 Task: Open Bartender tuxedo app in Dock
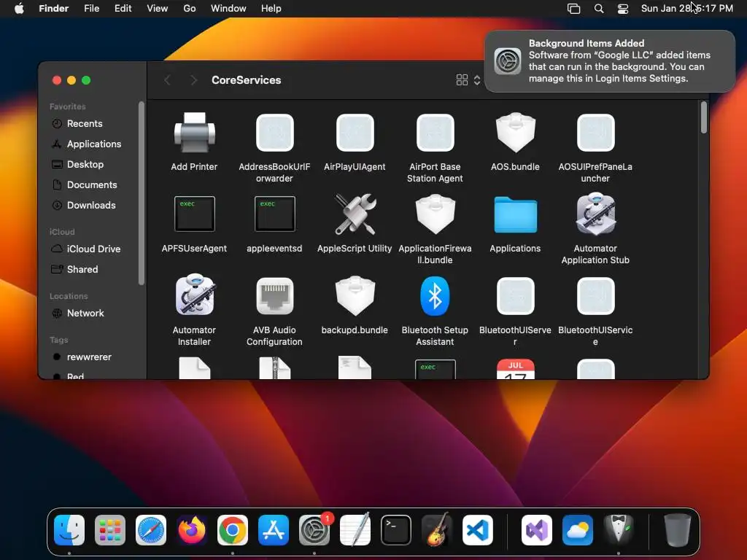coord(619,530)
